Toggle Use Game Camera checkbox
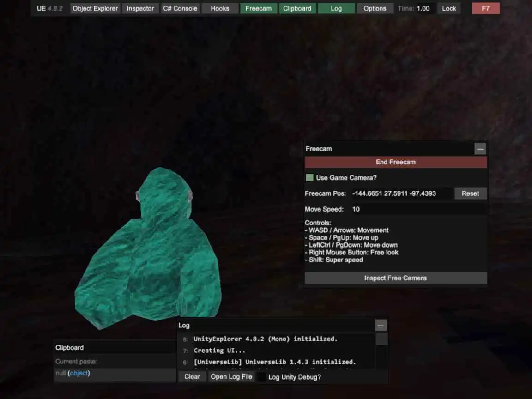The image size is (532, 399). pyautogui.click(x=309, y=177)
